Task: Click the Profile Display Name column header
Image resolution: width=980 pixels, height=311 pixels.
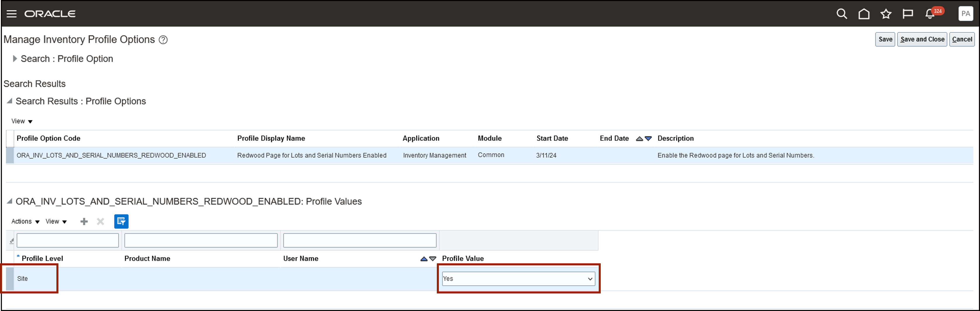Action: tap(271, 138)
